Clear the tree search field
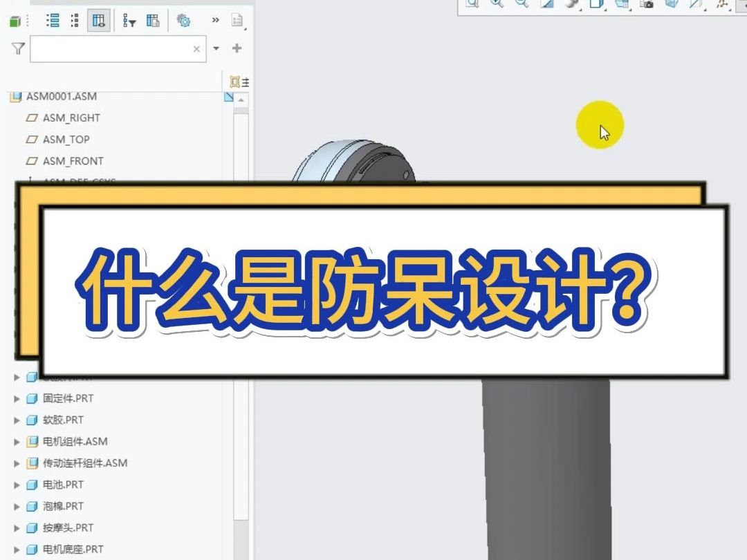Screen dimensions: 747x560 coord(196,48)
